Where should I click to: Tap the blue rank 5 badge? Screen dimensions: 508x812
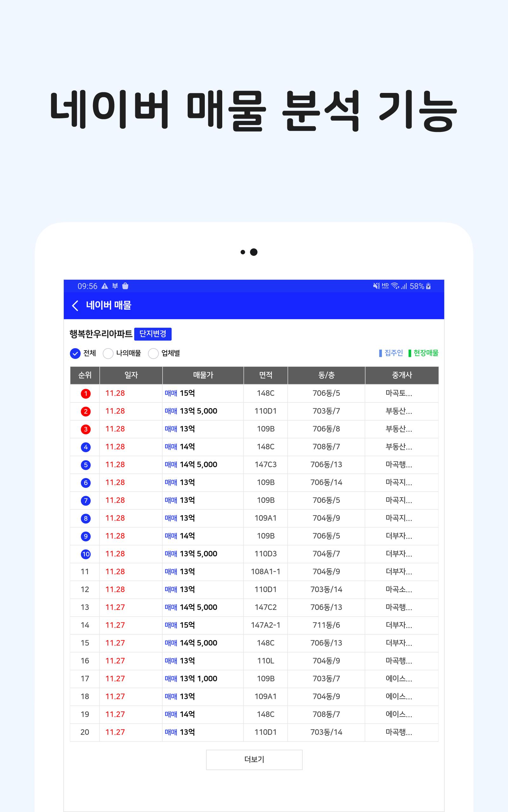(x=86, y=465)
